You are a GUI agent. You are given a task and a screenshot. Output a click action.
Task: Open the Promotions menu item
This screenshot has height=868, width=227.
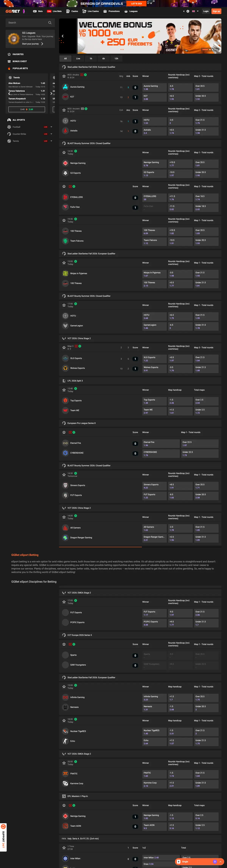pyautogui.click(x=111, y=11)
